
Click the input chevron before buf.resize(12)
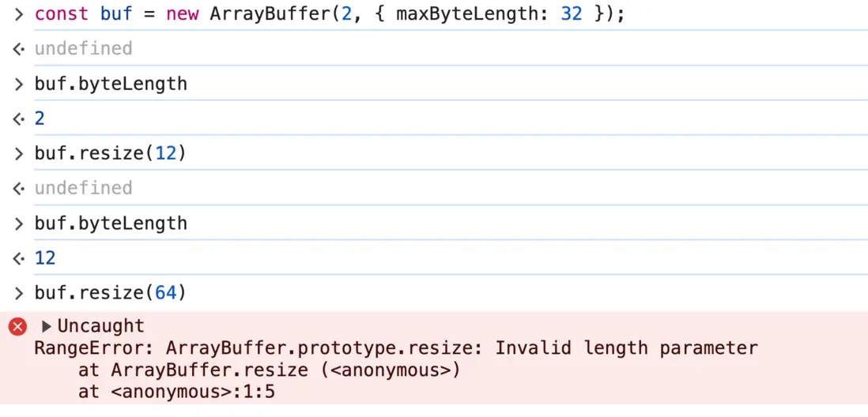pos(19,153)
